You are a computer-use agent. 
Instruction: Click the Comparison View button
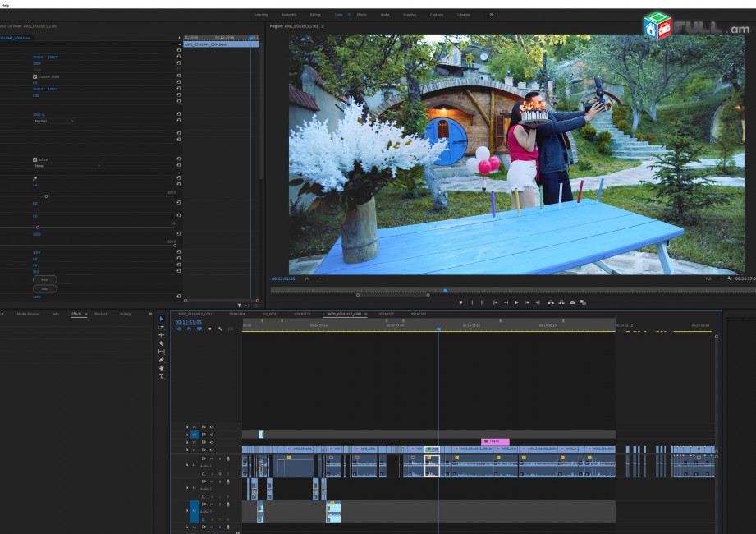(583, 302)
